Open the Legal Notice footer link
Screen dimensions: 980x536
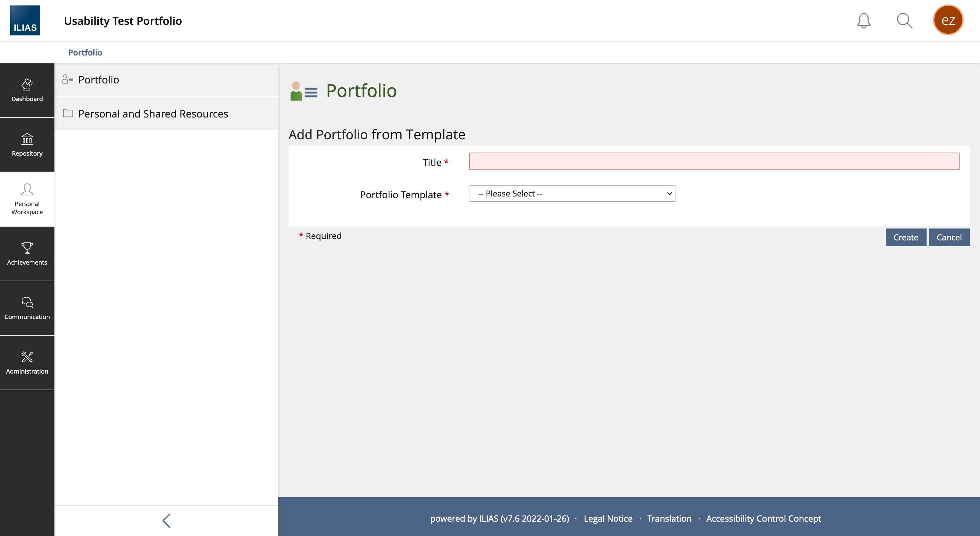point(608,518)
